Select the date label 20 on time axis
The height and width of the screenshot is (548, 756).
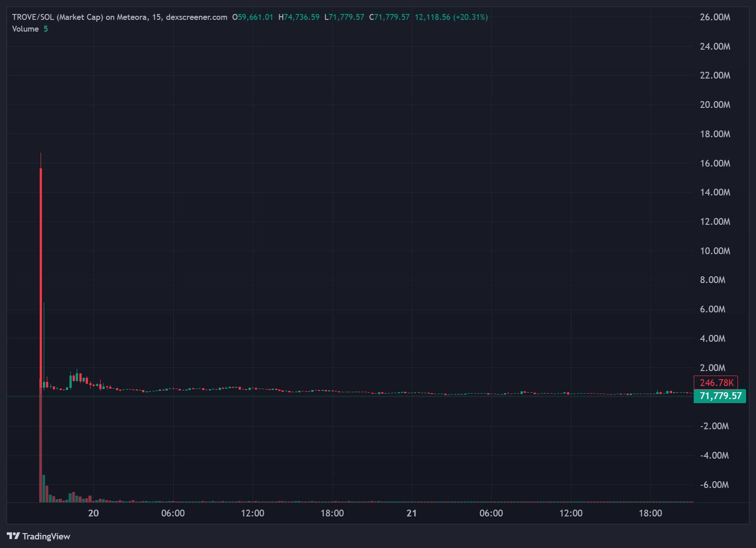[x=93, y=513]
